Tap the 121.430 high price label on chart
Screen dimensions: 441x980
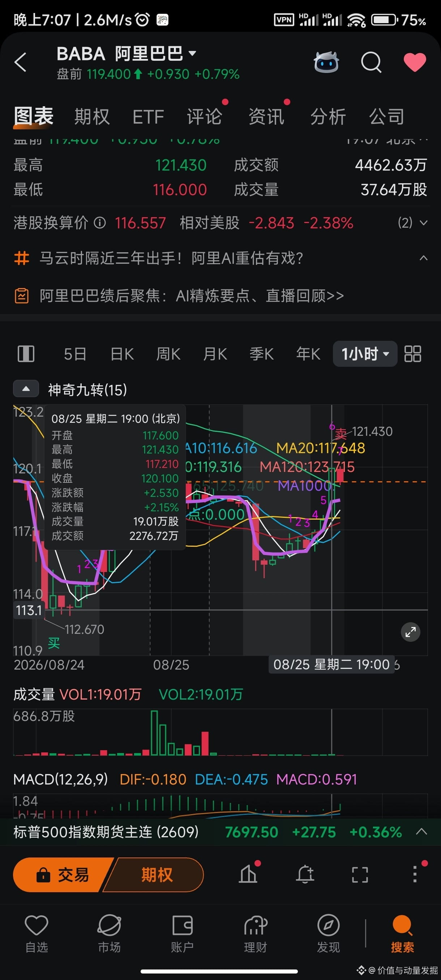(372, 431)
